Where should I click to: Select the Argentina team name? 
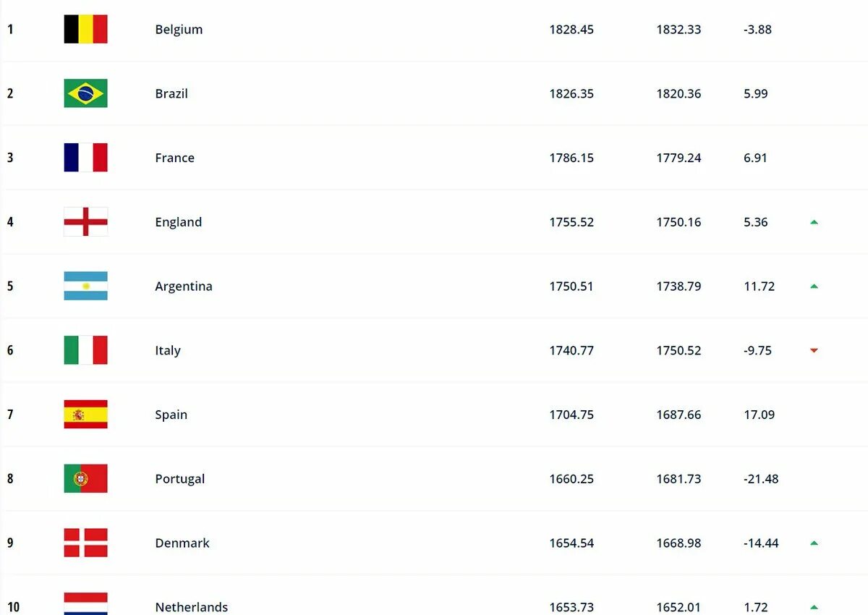pos(184,287)
